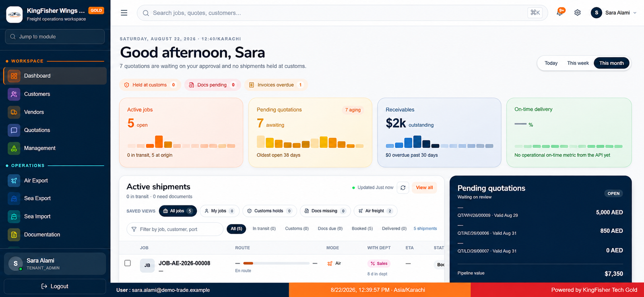The width and height of the screenshot is (644, 297).
Task: Click the Active jobs bar chart
Action: point(181,142)
